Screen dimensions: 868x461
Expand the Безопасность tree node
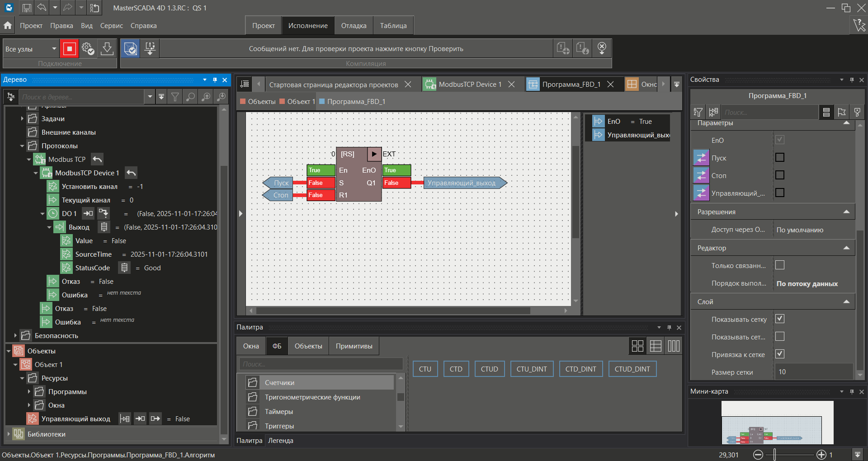(15, 335)
